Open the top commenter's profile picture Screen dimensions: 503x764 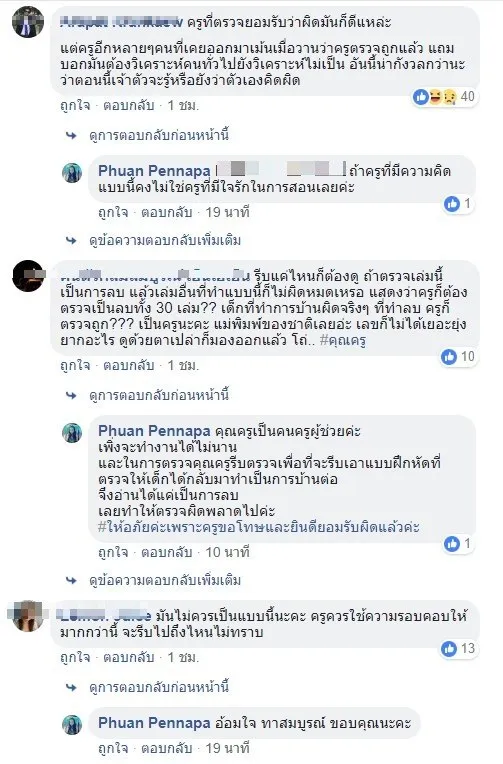(28, 22)
